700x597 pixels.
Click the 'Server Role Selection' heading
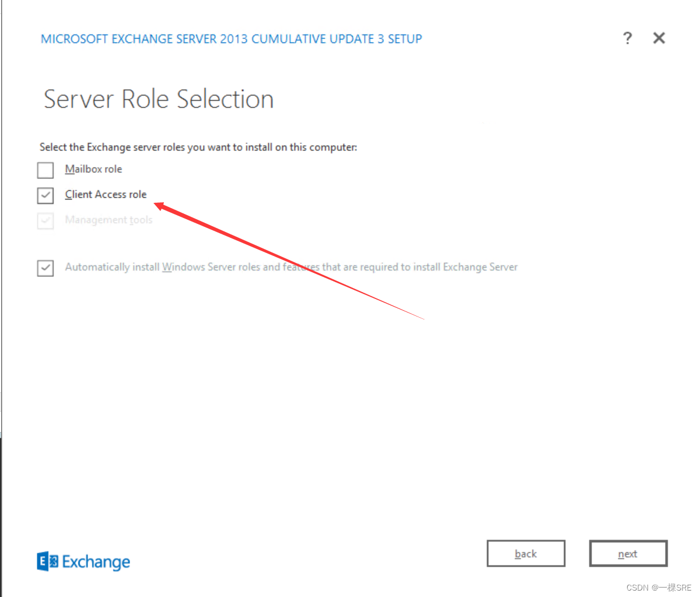(159, 99)
